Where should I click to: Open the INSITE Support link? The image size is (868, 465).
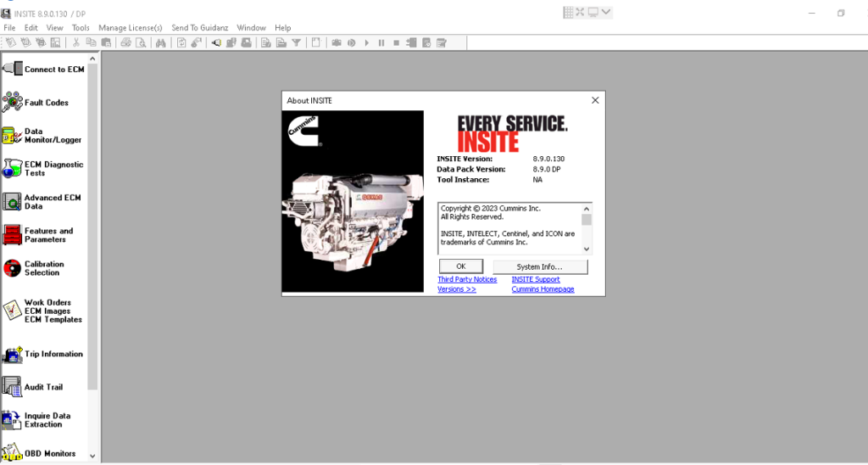535,279
